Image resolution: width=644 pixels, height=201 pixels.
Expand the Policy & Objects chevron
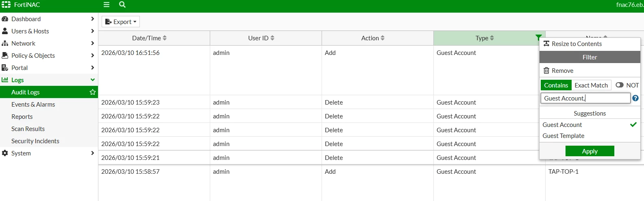[93, 55]
